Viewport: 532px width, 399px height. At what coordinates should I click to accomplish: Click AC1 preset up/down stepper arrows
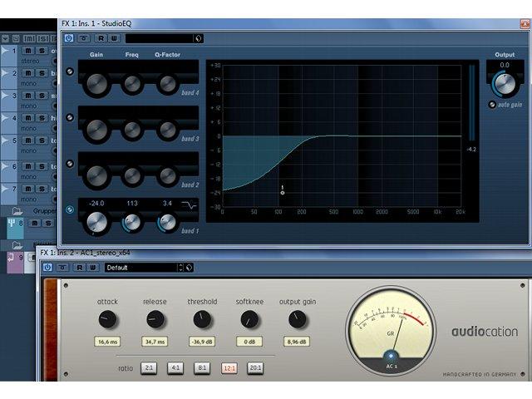point(181,268)
